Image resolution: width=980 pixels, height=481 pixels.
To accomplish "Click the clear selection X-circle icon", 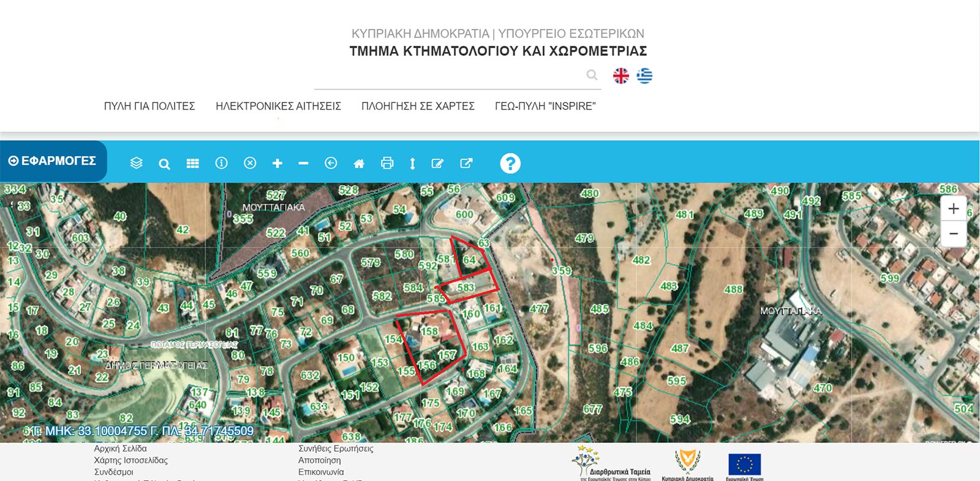I will 250,163.
